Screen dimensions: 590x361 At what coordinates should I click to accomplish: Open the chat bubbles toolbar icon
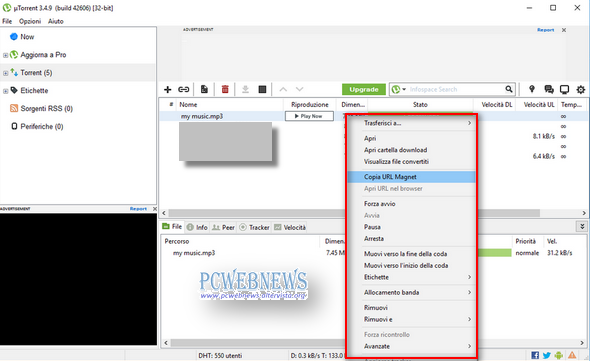(x=549, y=89)
